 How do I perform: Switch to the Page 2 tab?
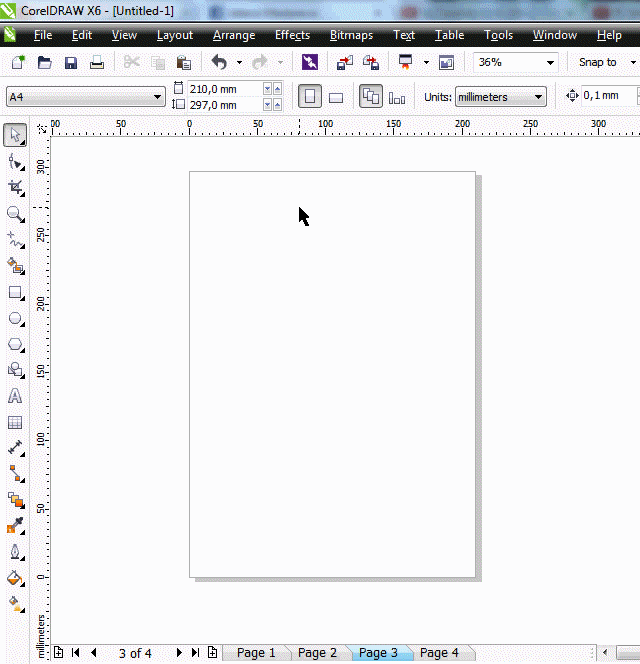(317, 653)
